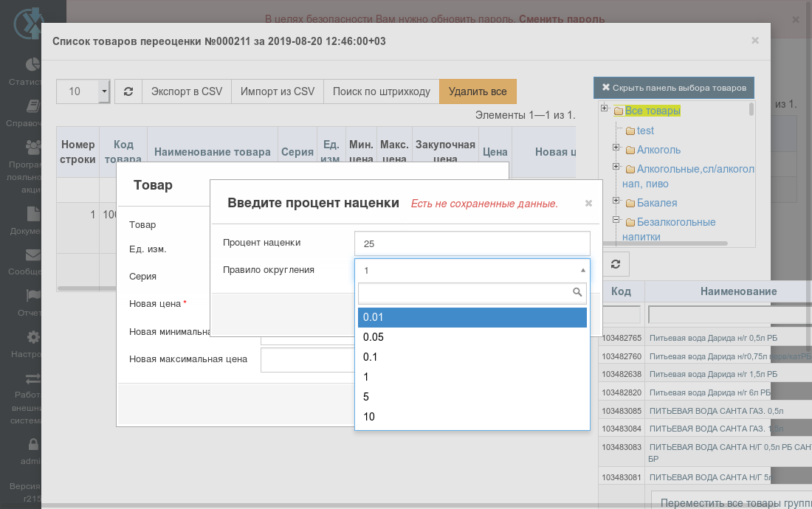Choose rounding option 0.1
This screenshot has width=812, height=509.
pyautogui.click(x=472, y=358)
